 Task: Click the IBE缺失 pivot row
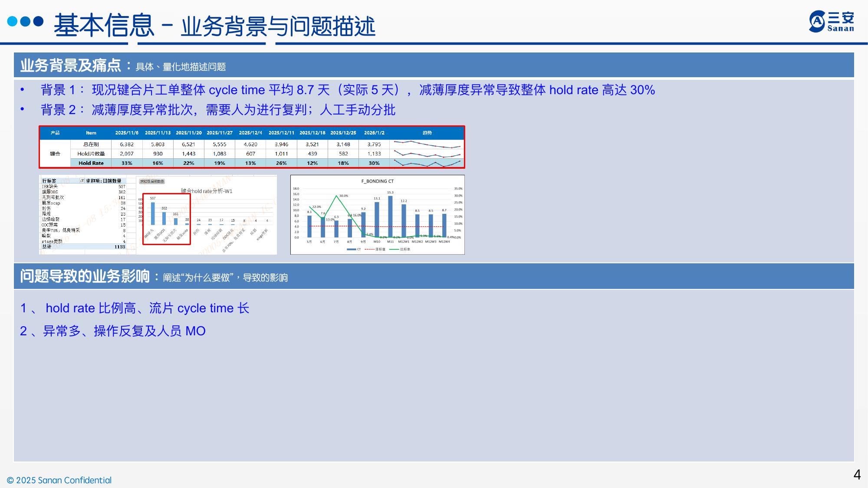click(83, 186)
